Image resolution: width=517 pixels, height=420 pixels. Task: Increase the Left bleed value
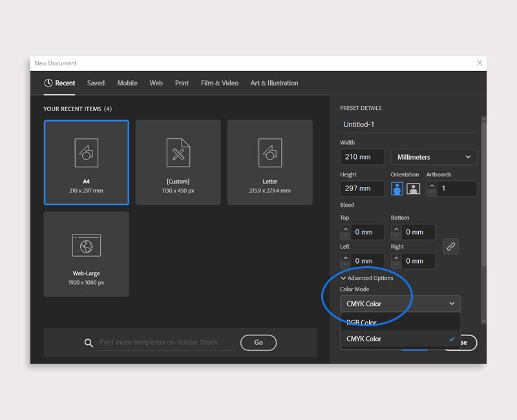[x=346, y=258]
